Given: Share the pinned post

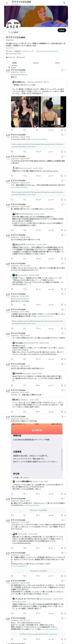Looking at the screenshot, I should point(65,130).
